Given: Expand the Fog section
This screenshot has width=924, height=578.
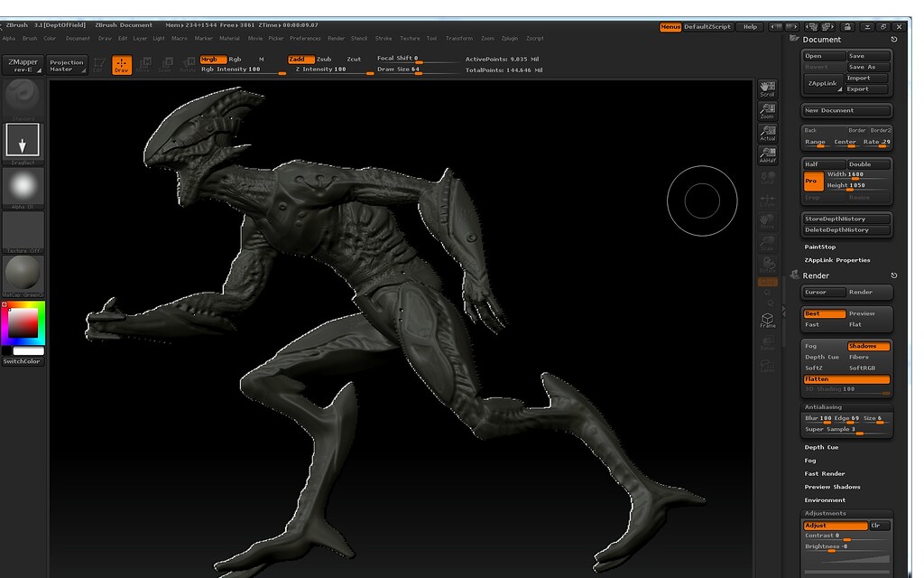Looking at the screenshot, I should [810, 460].
